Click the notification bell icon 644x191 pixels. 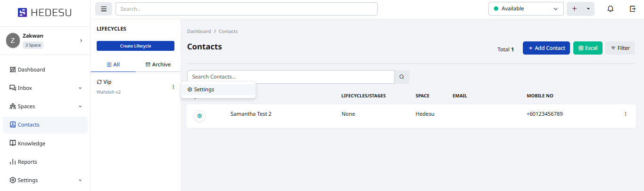611,9
